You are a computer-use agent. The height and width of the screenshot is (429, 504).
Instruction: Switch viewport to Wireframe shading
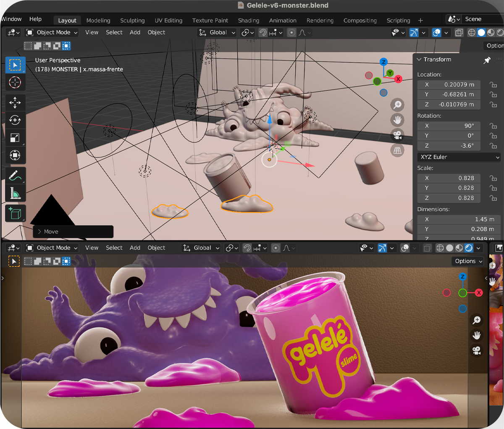click(x=471, y=32)
